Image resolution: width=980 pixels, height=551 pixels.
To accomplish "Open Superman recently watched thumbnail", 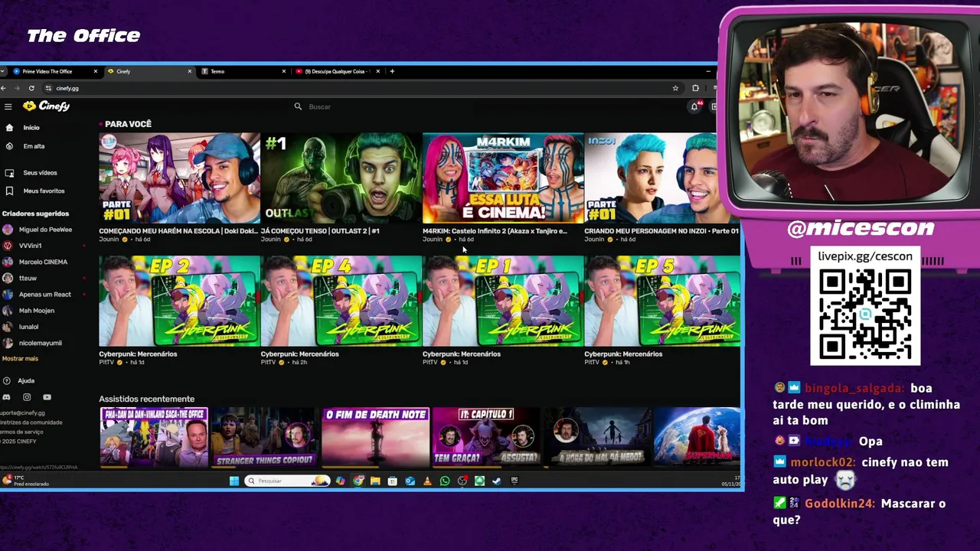I will tap(697, 437).
